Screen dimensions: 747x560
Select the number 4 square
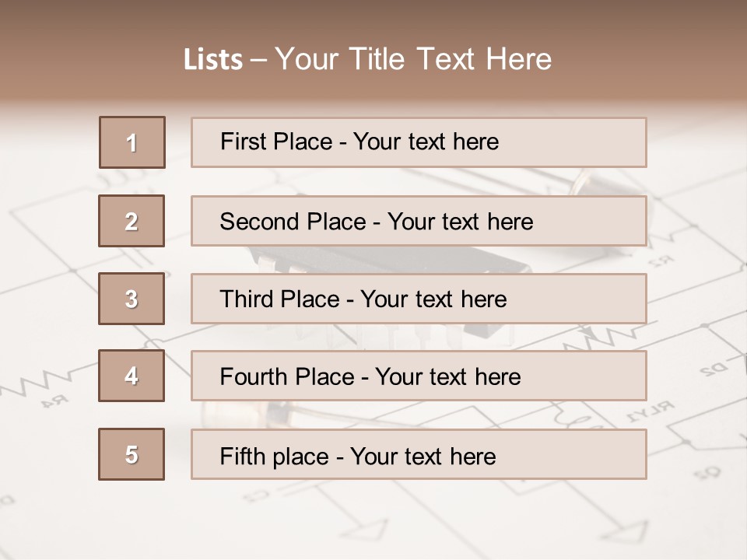132,376
